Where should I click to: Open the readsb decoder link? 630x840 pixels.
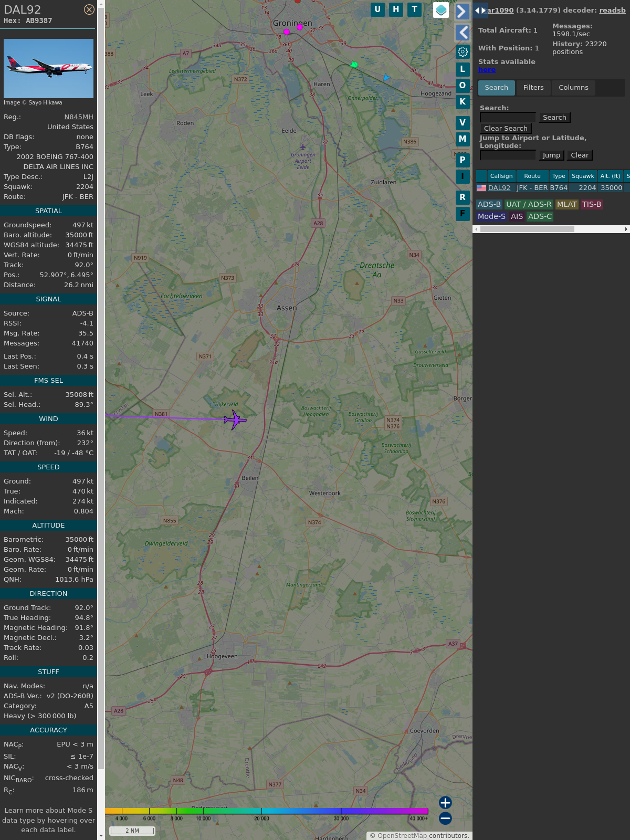click(x=612, y=10)
